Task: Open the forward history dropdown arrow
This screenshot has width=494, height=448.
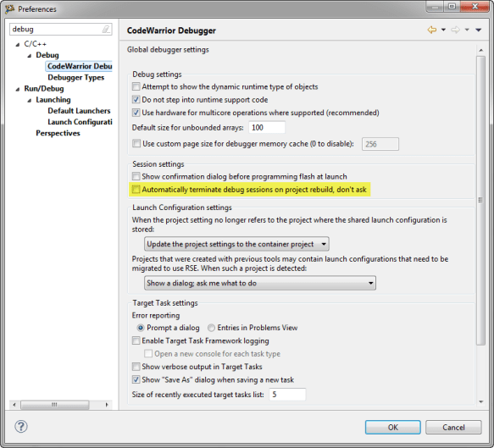Action: (467, 30)
